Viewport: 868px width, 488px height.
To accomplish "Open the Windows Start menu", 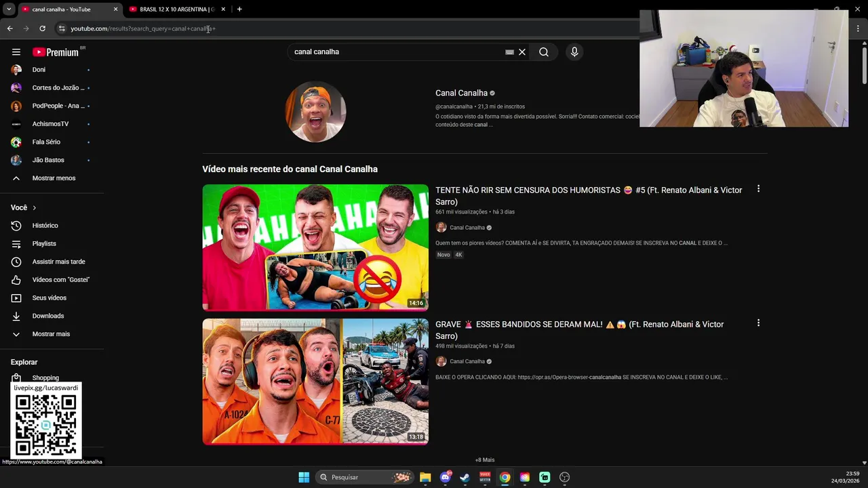I will pos(304,477).
